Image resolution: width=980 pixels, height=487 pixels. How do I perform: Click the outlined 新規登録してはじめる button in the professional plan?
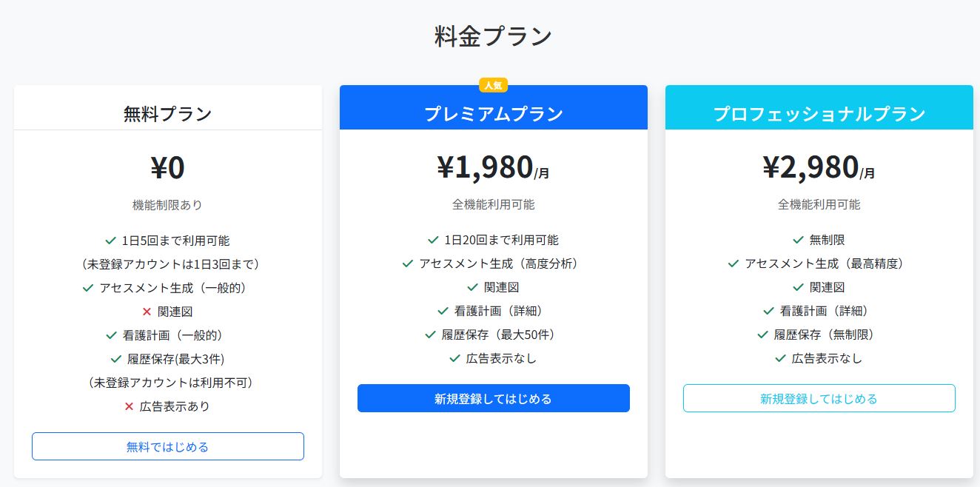pyautogui.click(x=819, y=398)
